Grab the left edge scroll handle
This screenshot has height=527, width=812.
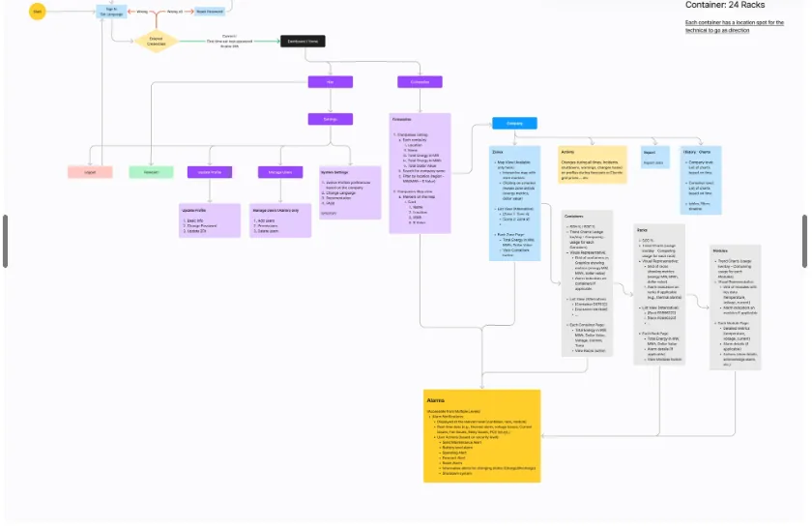tap(5, 241)
